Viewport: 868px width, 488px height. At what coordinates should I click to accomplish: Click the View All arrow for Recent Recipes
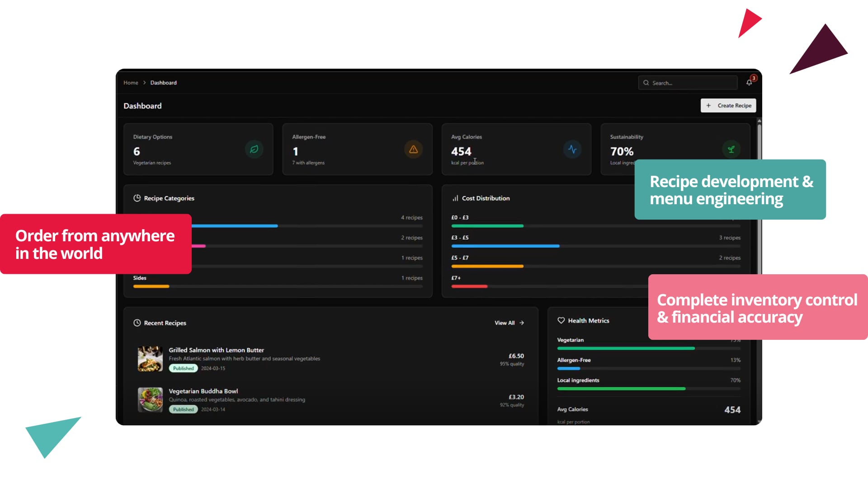pos(521,323)
